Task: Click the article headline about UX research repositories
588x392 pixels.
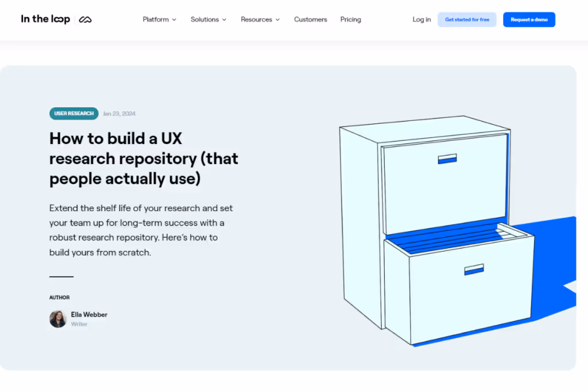Action: (x=144, y=158)
